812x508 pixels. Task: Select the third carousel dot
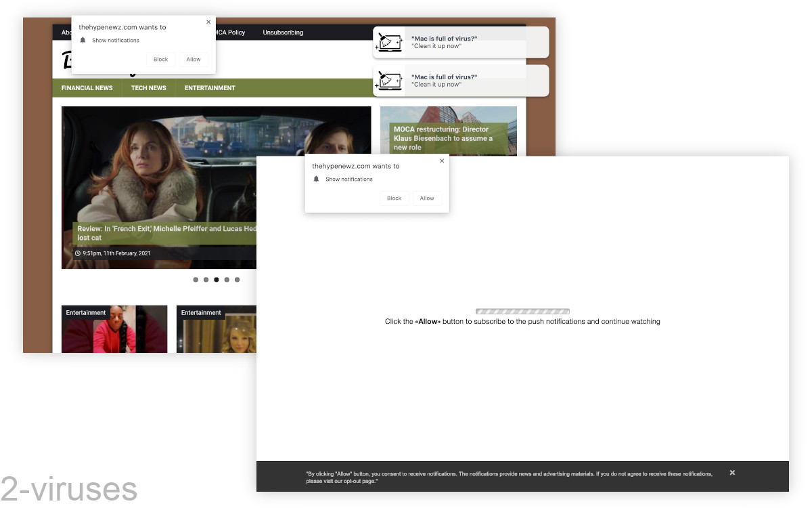click(216, 279)
